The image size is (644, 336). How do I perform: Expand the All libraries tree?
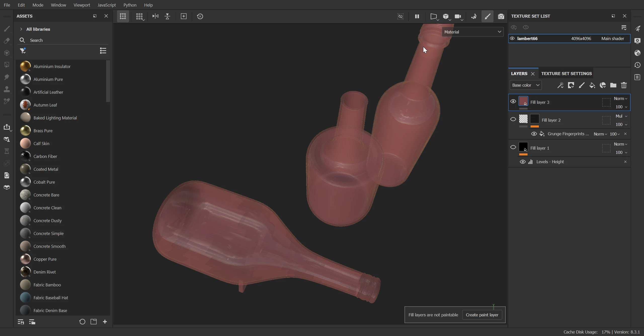(x=21, y=29)
